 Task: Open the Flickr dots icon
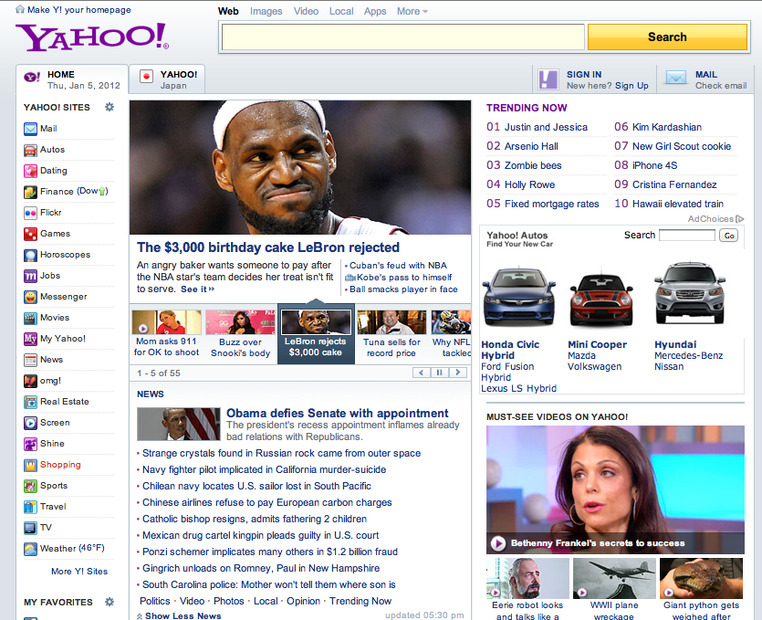click(30, 213)
